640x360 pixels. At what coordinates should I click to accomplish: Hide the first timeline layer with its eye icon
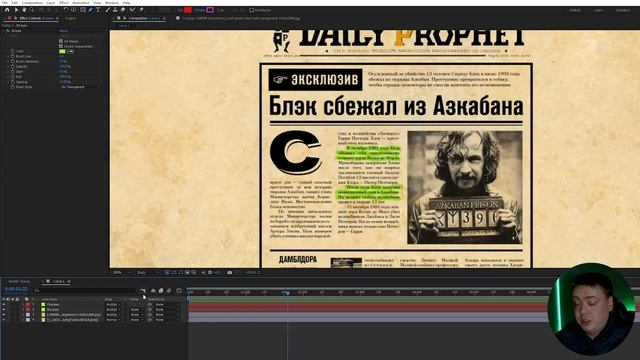click(4, 304)
